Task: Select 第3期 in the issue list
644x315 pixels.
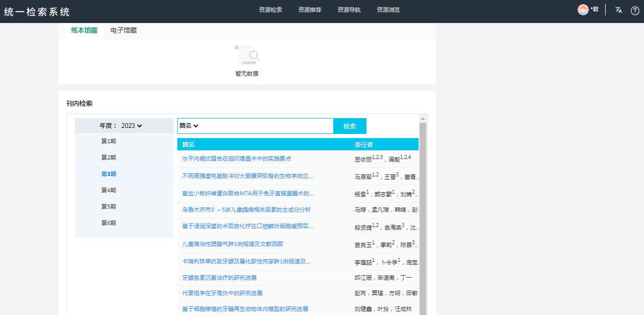Action: pos(108,174)
